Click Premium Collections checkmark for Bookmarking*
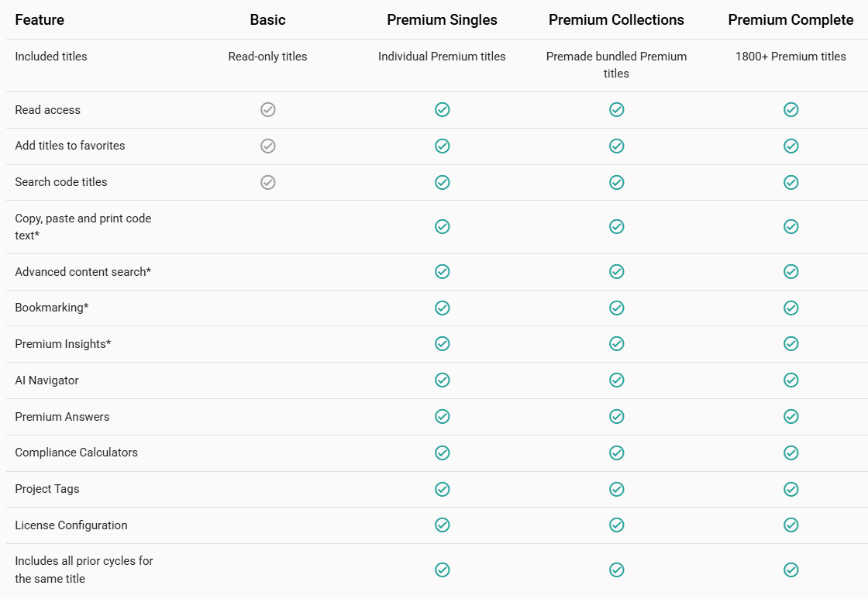 coord(617,308)
